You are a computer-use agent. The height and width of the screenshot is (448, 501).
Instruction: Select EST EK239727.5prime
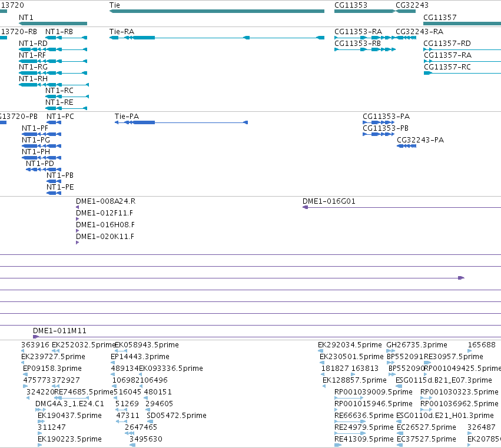click(23, 363)
